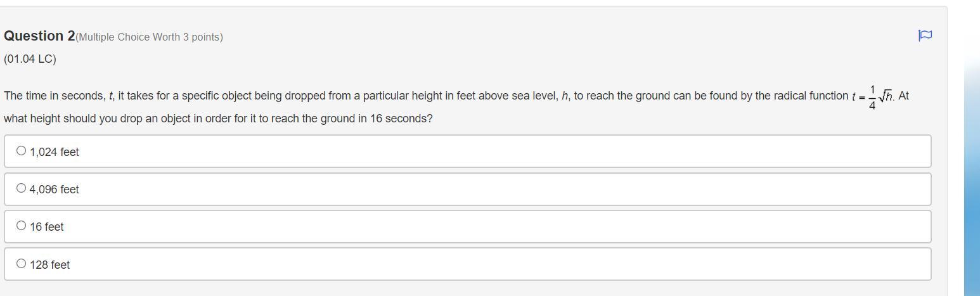Click the "Multiple Choice Worth 3 points" label

point(150,37)
